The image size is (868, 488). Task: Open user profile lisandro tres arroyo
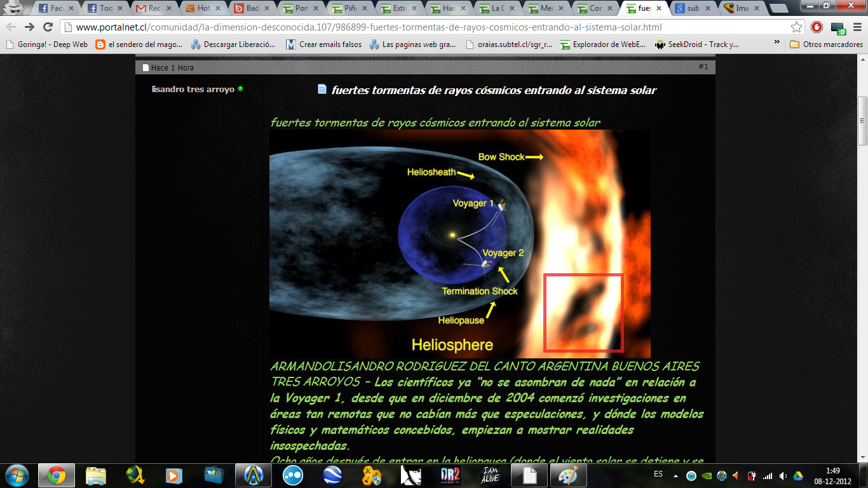(193, 89)
